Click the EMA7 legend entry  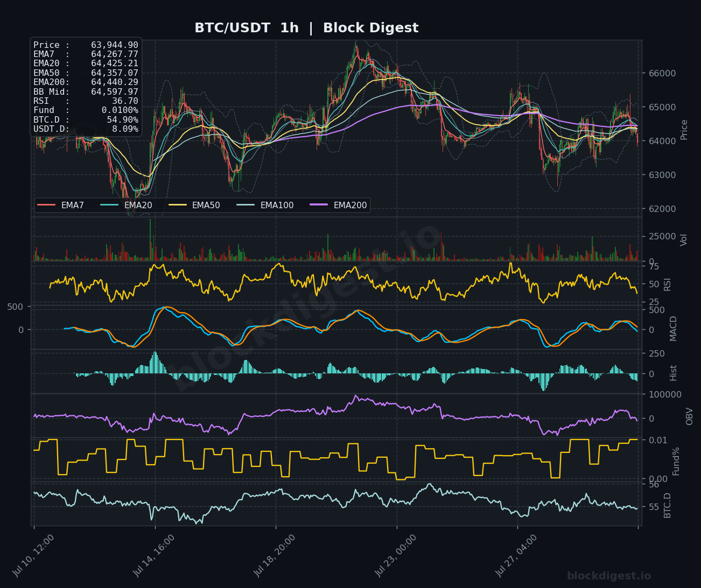click(61, 206)
